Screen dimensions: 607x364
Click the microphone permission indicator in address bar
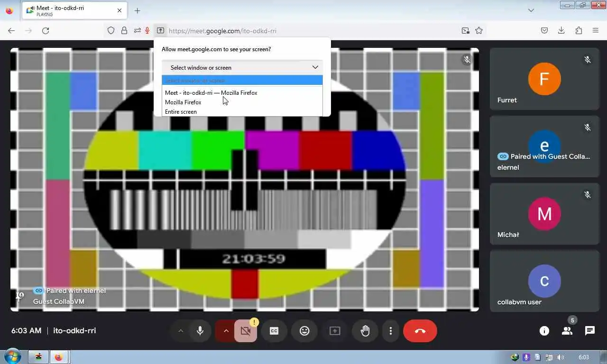point(147,30)
